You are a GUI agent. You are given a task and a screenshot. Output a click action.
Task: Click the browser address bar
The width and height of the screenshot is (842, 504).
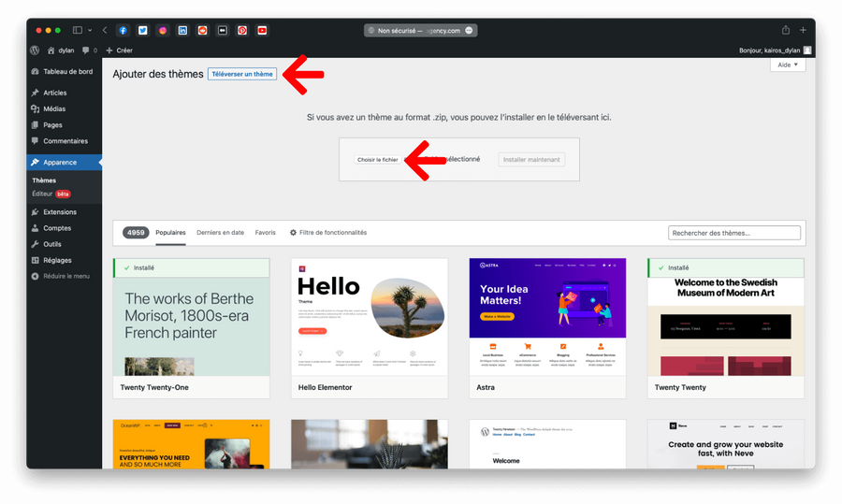click(420, 31)
